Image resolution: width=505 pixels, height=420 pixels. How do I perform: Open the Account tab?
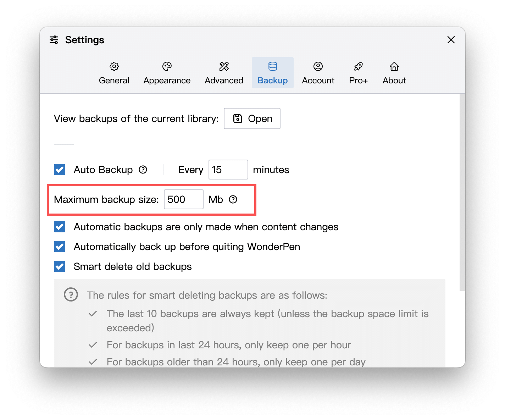(x=318, y=73)
